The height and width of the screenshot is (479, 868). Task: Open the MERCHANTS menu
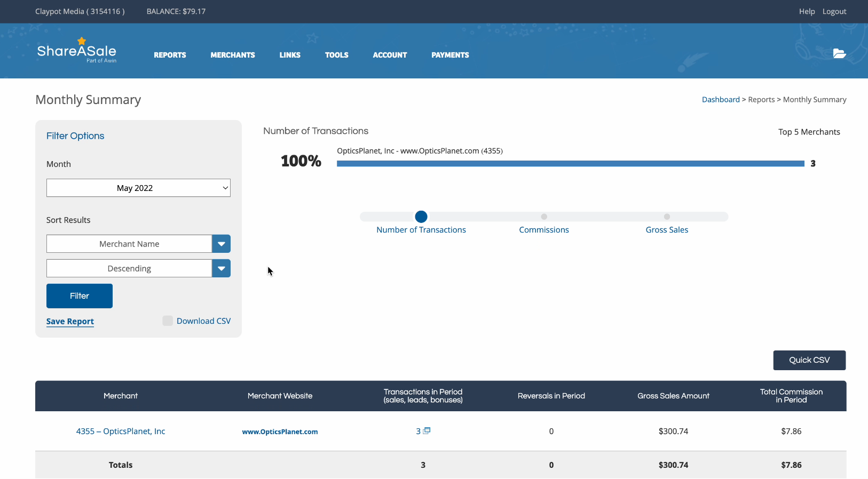tap(233, 55)
